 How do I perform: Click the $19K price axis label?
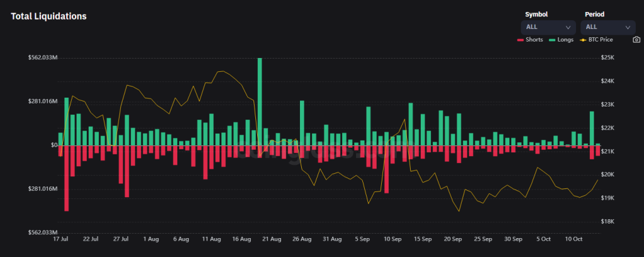[608, 198]
